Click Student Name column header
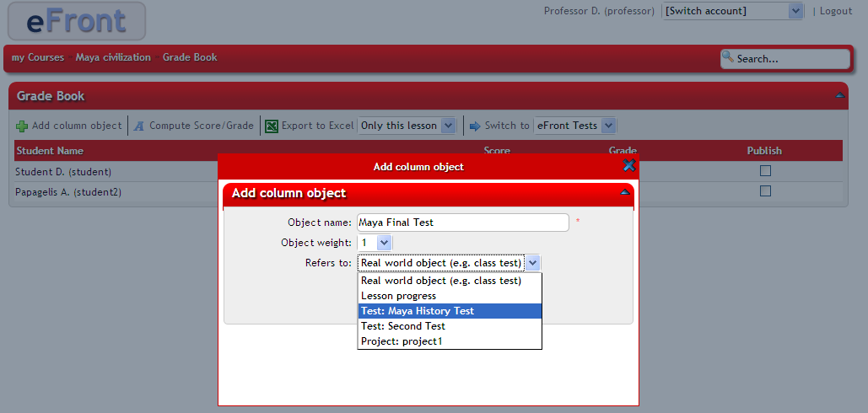The height and width of the screenshot is (413, 868). coord(50,151)
